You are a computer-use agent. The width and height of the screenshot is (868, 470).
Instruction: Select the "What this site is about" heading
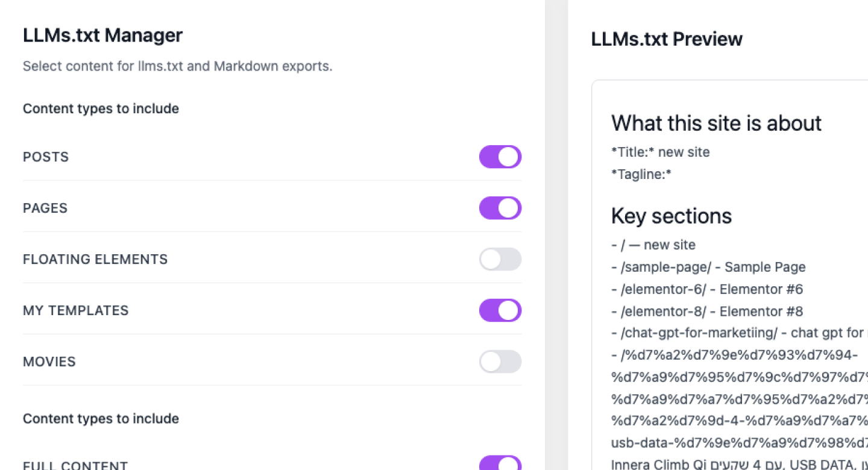click(x=716, y=123)
